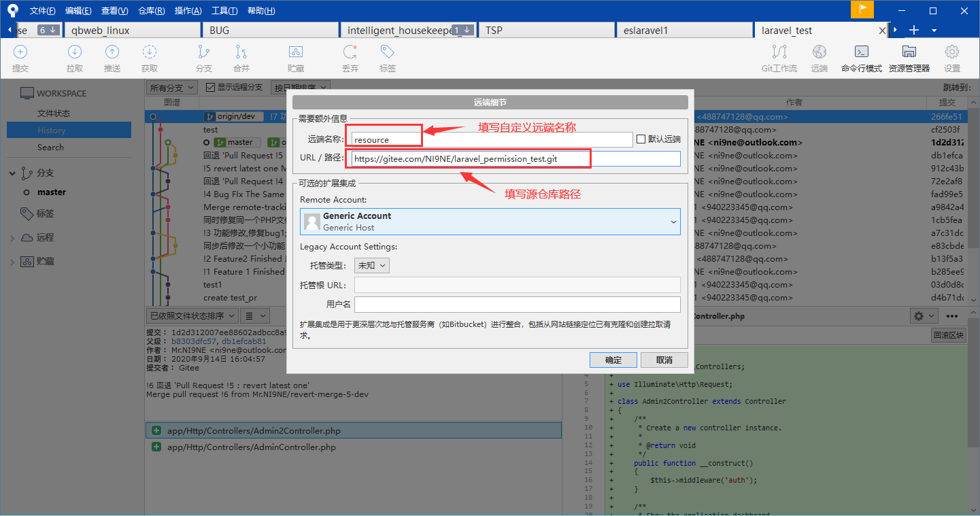Click the 设置 settings gear icon
The height and width of the screenshot is (516, 980).
click(952, 53)
